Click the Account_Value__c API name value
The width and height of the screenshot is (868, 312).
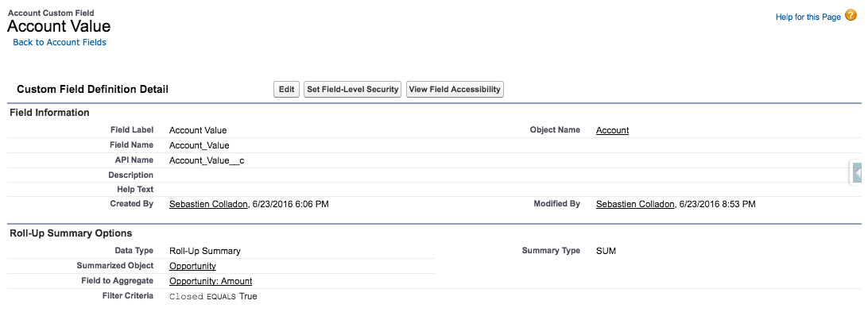click(207, 160)
